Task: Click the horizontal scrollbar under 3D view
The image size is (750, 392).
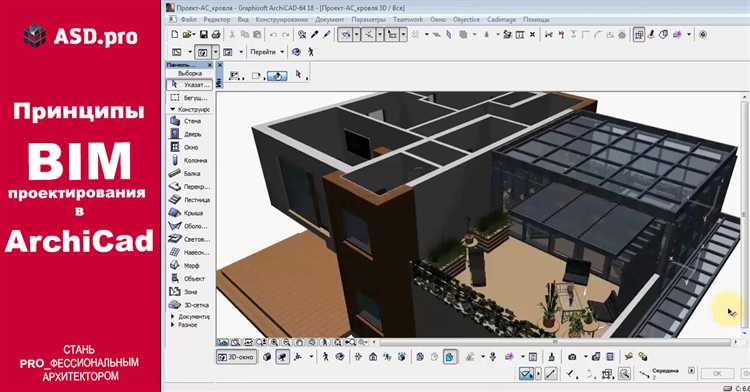Action: tap(555, 342)
